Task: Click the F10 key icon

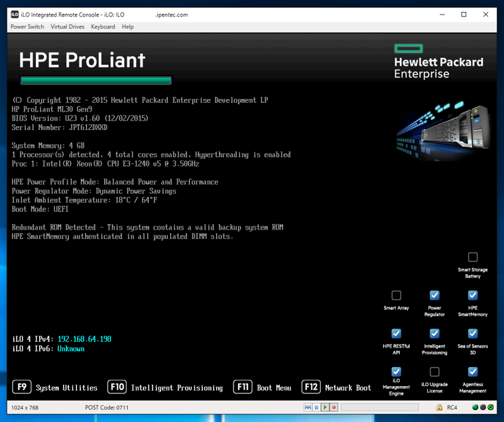Action: [x=117, y=387]
